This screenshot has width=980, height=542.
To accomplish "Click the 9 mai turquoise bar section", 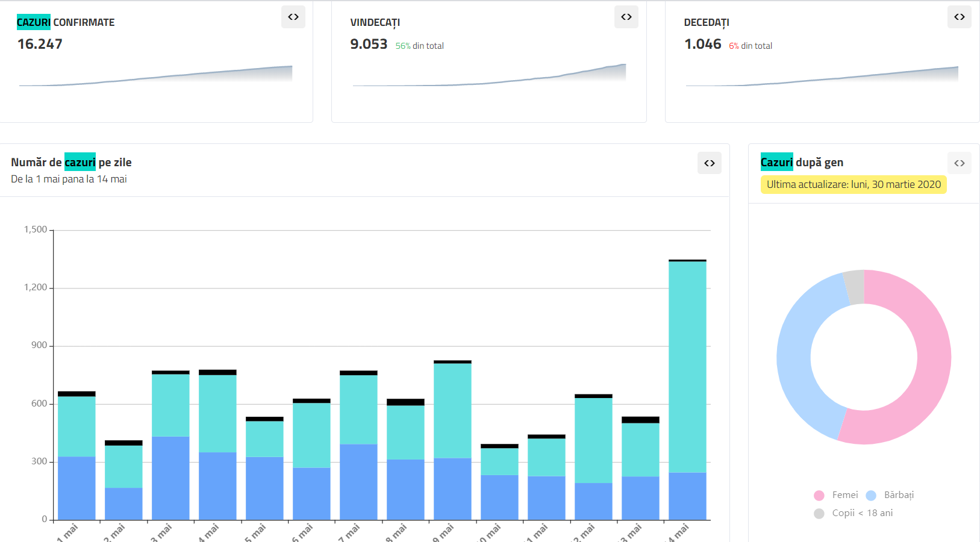I will point(452,411).
